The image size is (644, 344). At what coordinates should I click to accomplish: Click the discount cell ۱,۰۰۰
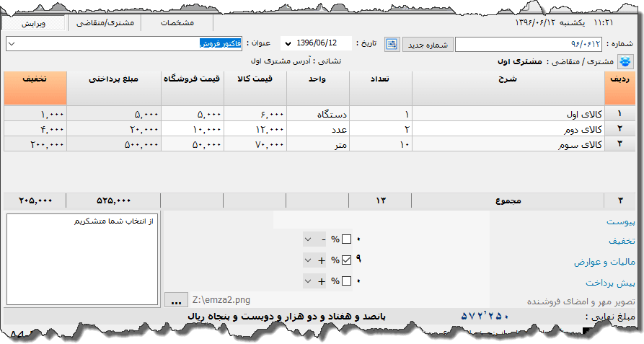click(35, 114)
